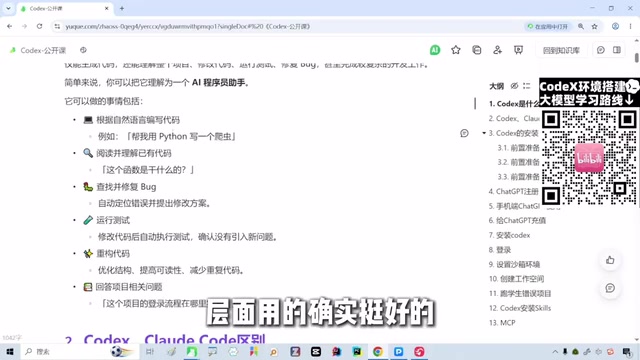640x360 pixels.
Task: Close the Codex-公开课 tab
Action: pyautogui.click(x=107, y=8)
